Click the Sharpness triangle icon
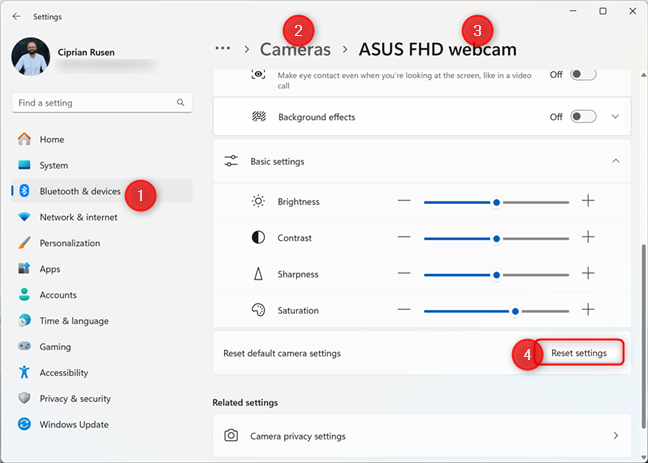Viewport: 648px width, 463px height. point(258,274)
